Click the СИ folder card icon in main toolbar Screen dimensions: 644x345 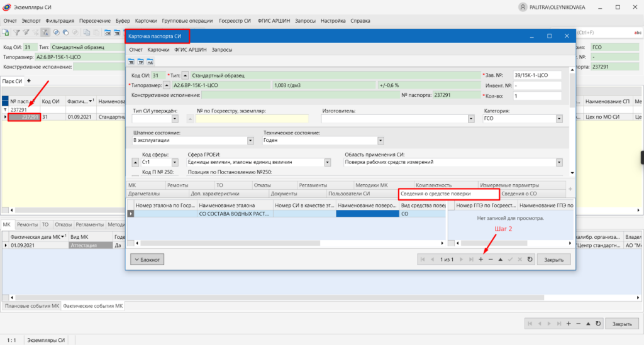click(108, 33)
